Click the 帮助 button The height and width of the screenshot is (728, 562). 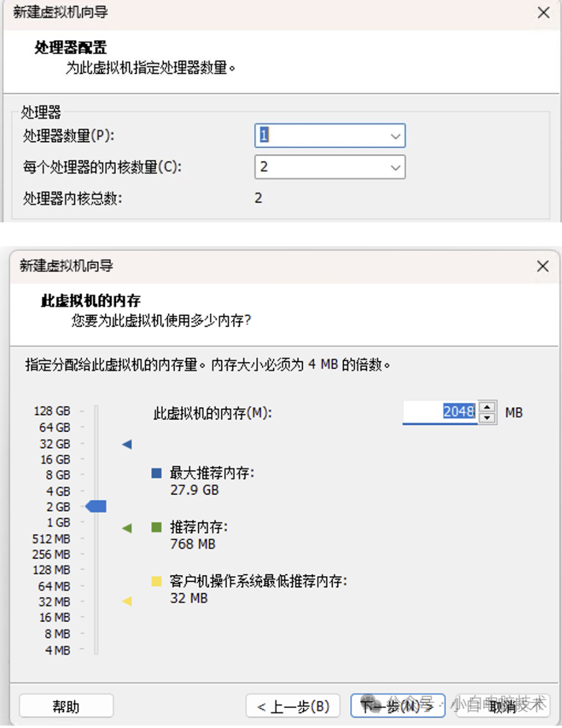(x=65, y=705)
